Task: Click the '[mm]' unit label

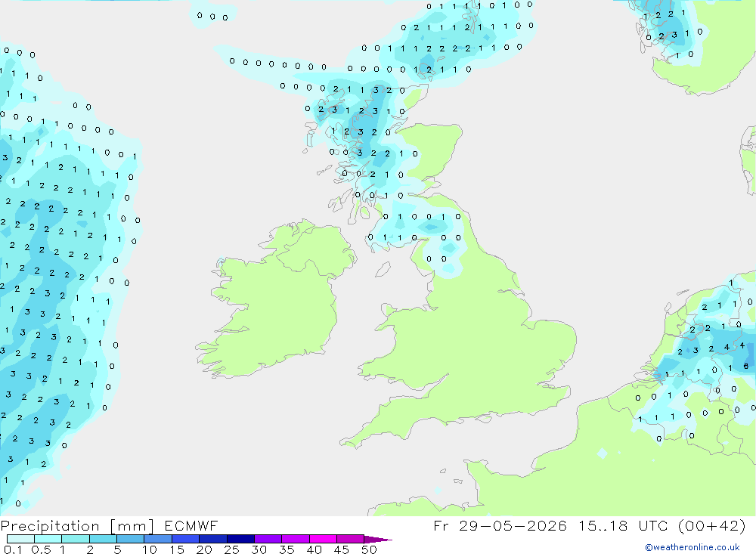Action: point(132,526)
